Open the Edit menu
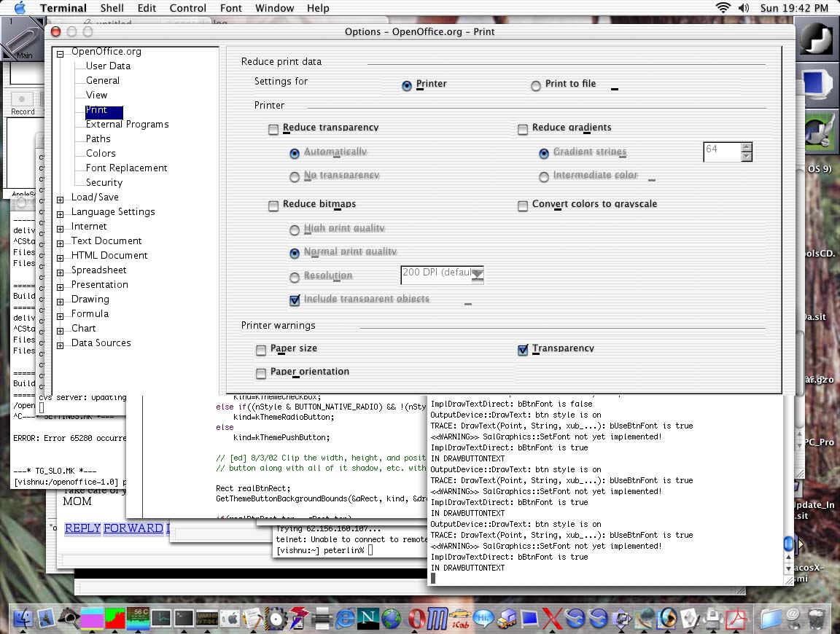Screen dimensions: 840x634 coord(147,8)
